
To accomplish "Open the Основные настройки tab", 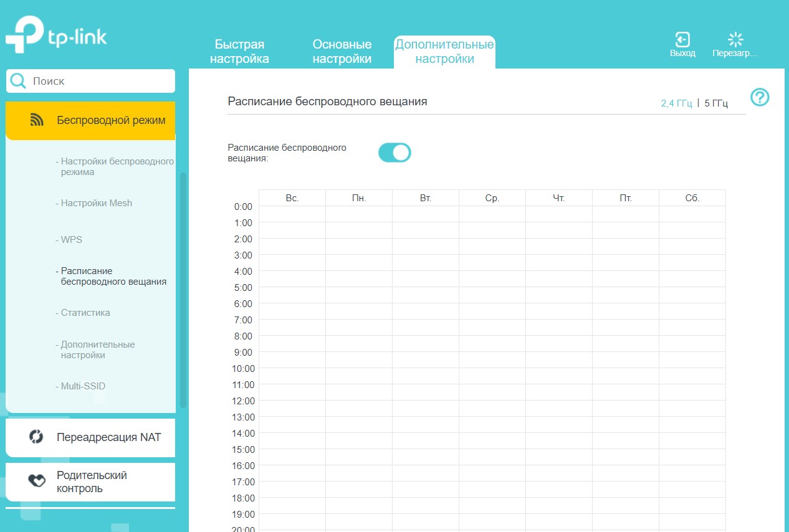I will click(342, 52).
